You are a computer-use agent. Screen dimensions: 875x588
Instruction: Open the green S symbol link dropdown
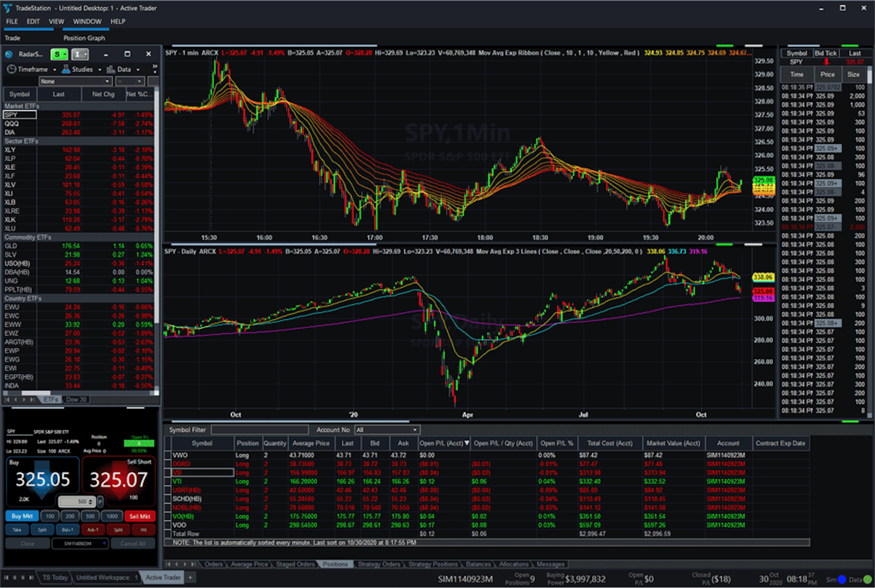[x=59, y=54]
